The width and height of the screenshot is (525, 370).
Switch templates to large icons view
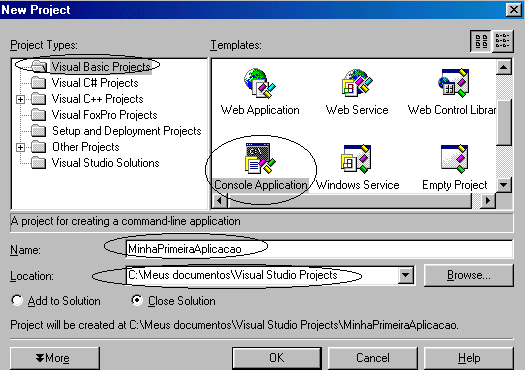[481, 42]
